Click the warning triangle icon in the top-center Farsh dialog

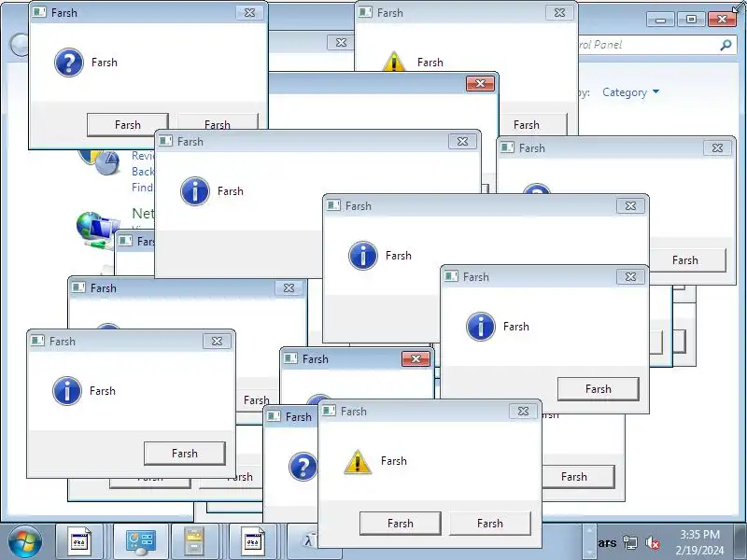(x=394, y=62)
